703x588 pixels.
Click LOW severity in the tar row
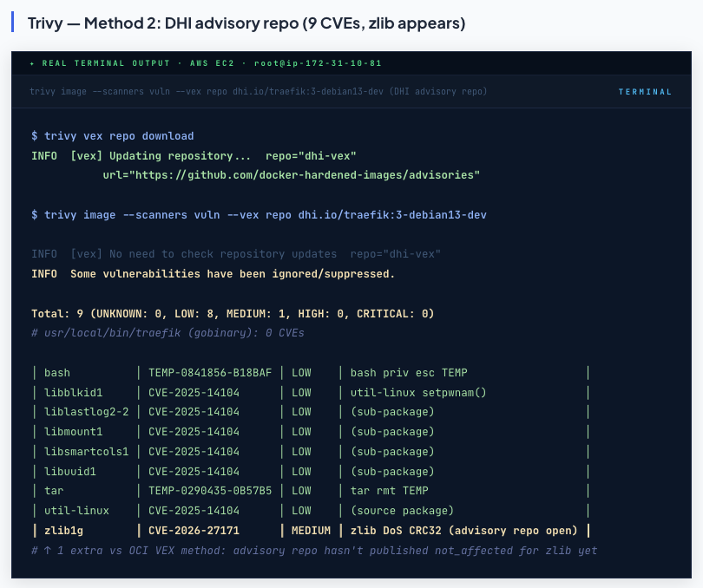tap(301, 491)
